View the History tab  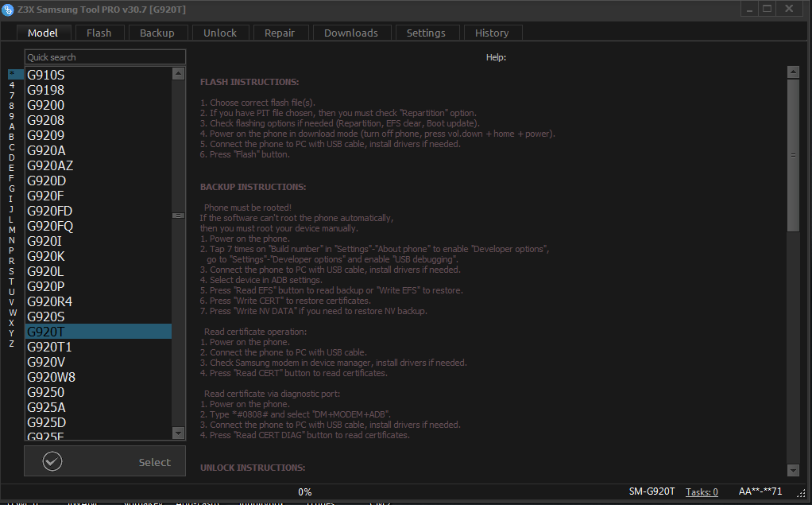pyautogui.click(x=492, y=33)
